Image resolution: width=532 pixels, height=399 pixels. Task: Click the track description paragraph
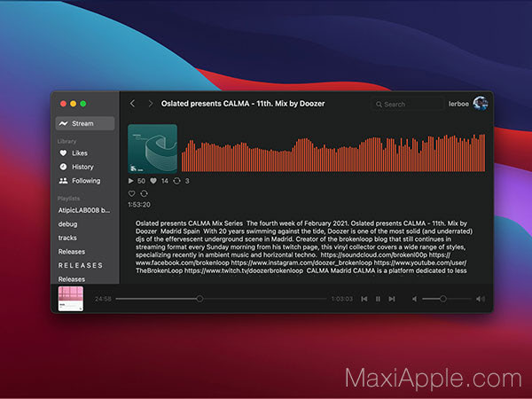(x=302, y=247)
